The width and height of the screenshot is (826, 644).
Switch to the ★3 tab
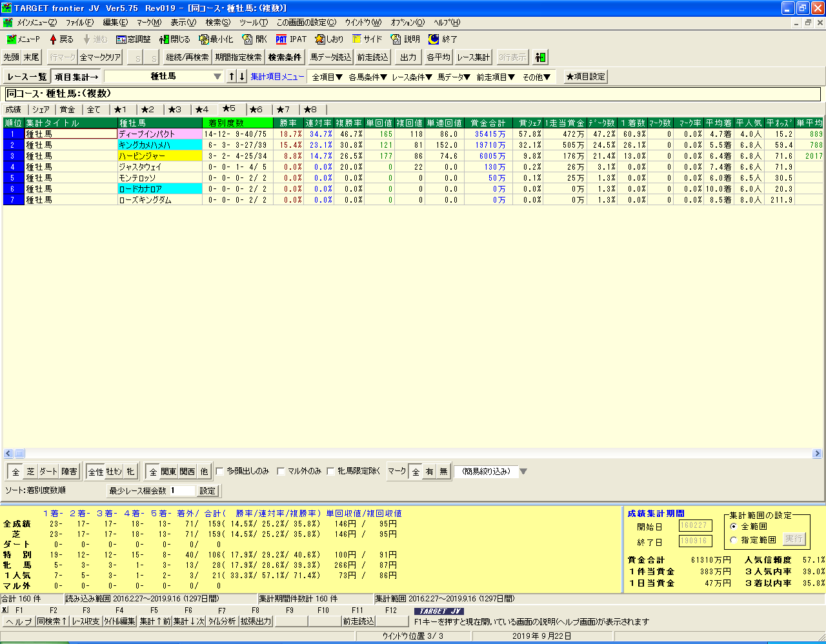click(175, 110)
